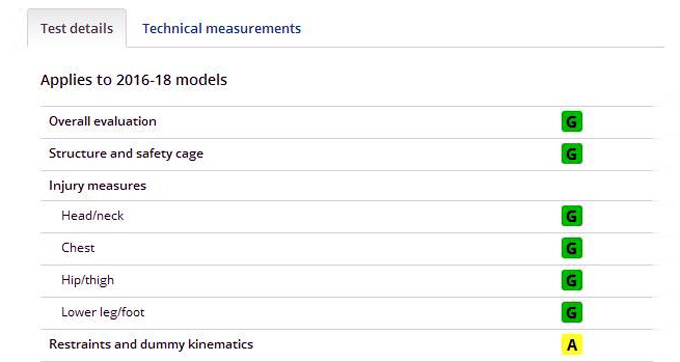
Task: Click Restraints and dummy kinematics label
Action: [x=151, y=344]
